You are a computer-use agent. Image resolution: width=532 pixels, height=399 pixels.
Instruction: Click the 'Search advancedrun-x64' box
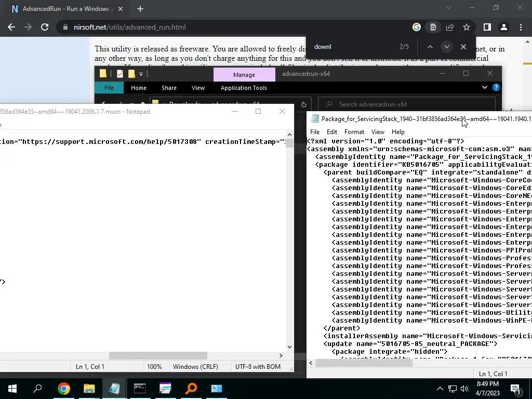406,104
